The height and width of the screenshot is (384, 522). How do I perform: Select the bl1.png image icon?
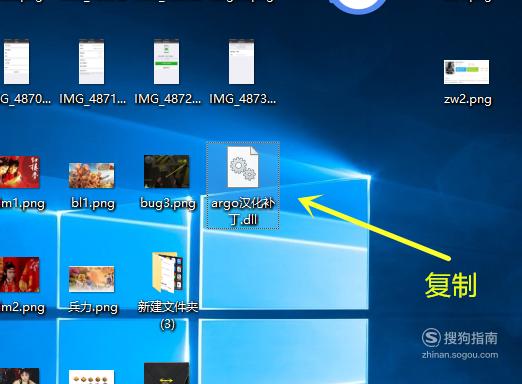(92, 175)
